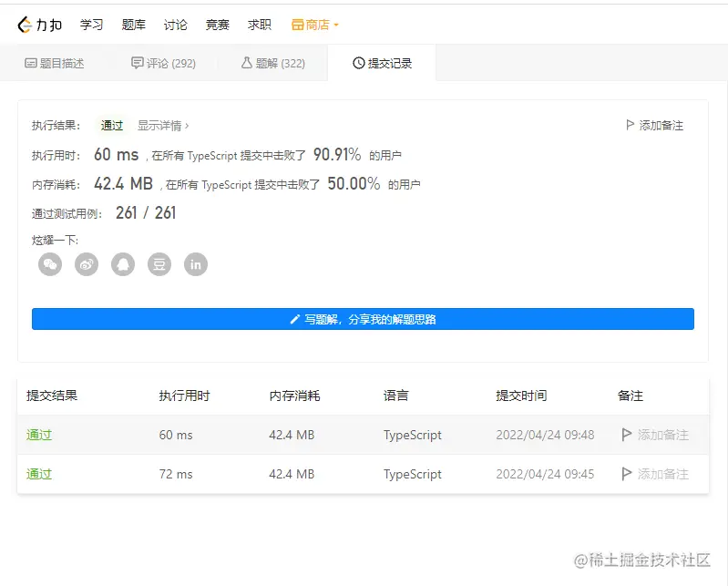
Task: Open the 竞赛 menu
Action: 217,25
